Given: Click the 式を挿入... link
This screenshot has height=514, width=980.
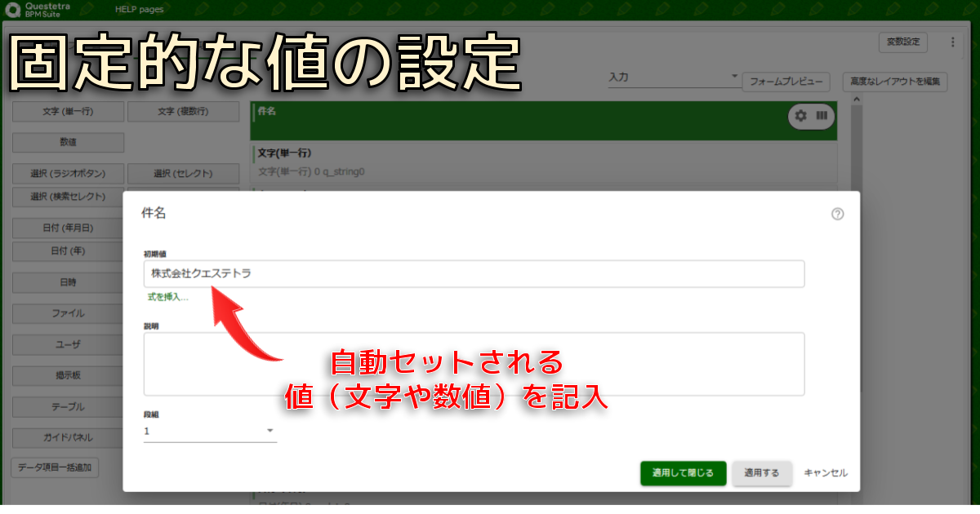Looking at the screenshot, I should point(167,298).
